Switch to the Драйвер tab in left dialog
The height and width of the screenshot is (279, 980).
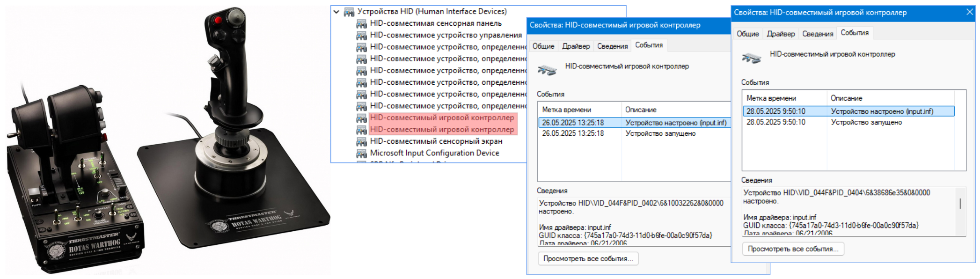(577, 46)
